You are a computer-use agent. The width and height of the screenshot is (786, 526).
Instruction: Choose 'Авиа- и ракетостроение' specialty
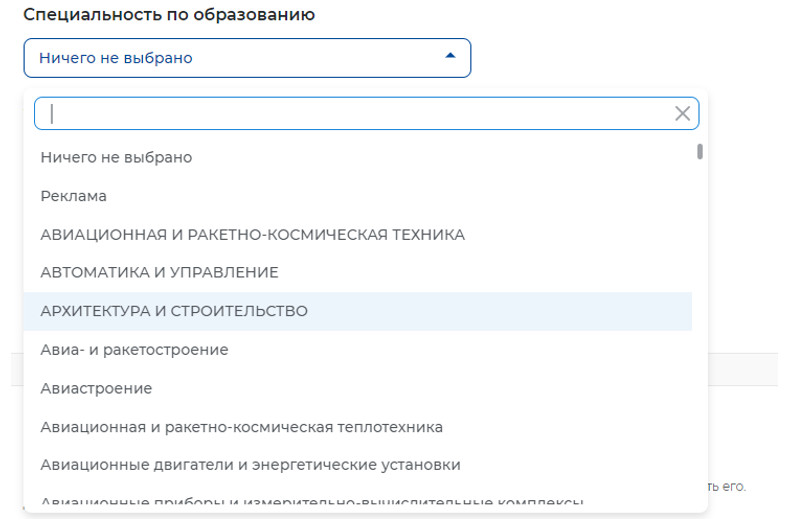pos(134,350)
